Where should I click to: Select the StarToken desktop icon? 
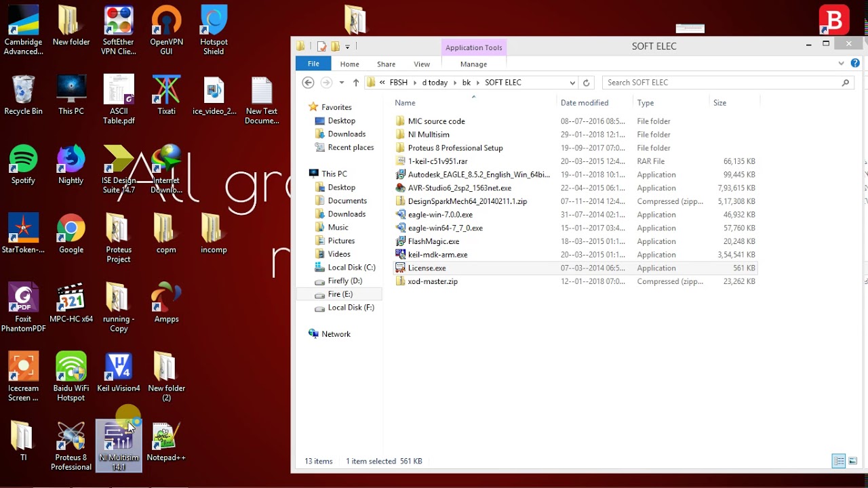click(23, 234)
